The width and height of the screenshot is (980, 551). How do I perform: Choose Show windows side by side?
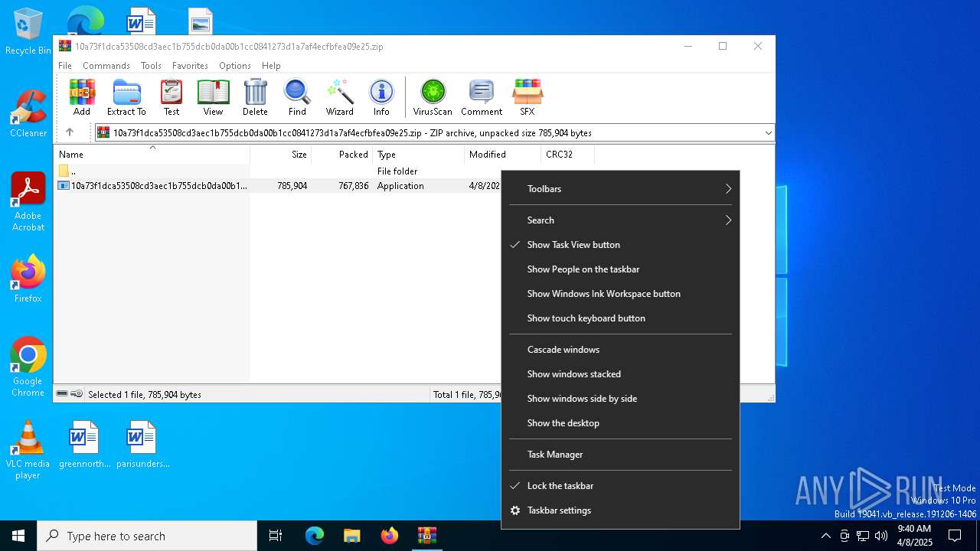tap(620, 399)
